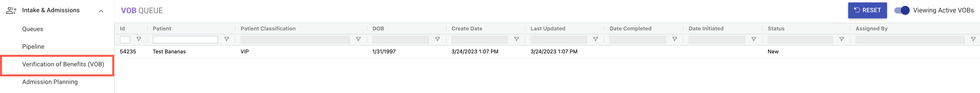Open the Id column filter icon
The width and height of the screenshot is (980, 93).
click(139, 39)
